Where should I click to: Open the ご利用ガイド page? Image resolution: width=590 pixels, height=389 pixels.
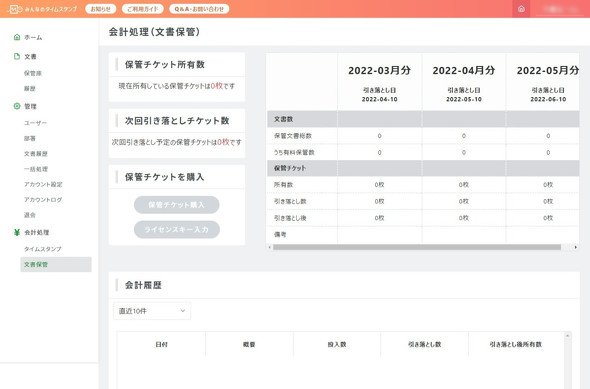tap(143, 9)
